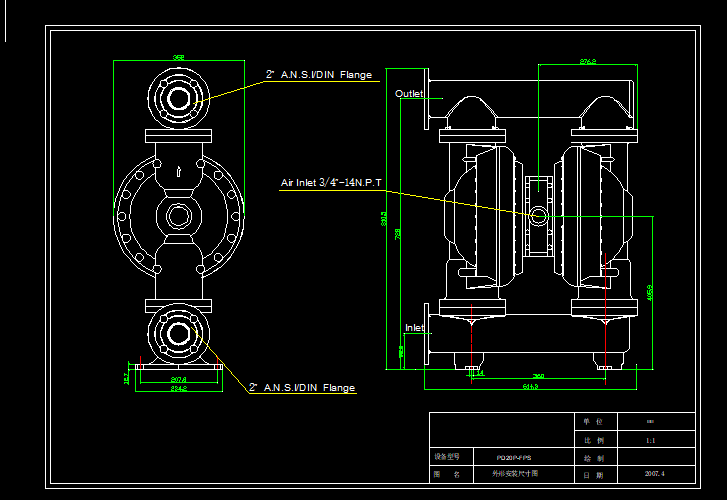Pick the air inlet port circle on the side view
The height and width of the screenshot is (500, 727).
[x=538, y=216]
